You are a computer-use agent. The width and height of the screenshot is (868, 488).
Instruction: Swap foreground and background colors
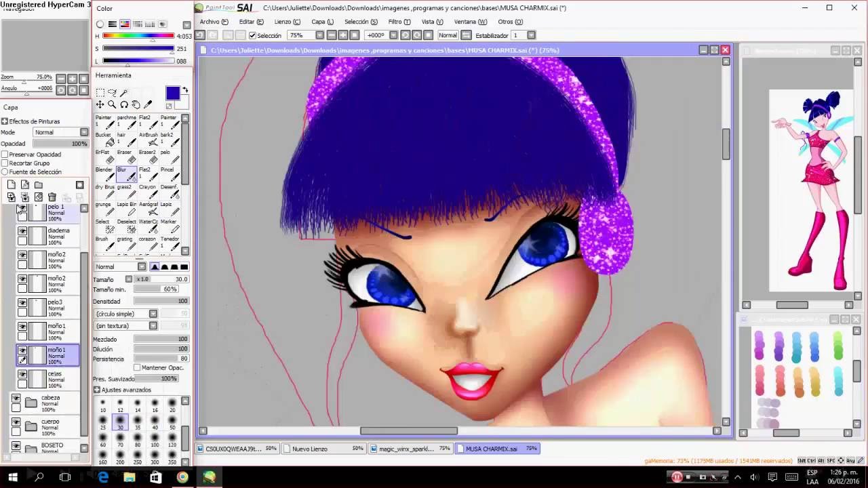(185, 91)
